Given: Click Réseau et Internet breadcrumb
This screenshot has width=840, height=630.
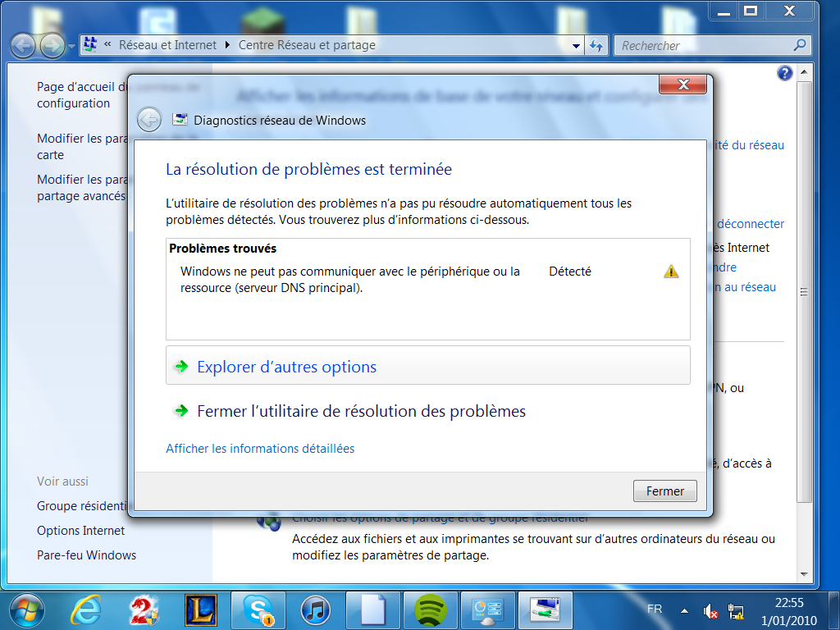Looking at the screenshot, I should (x=167, y=45).
